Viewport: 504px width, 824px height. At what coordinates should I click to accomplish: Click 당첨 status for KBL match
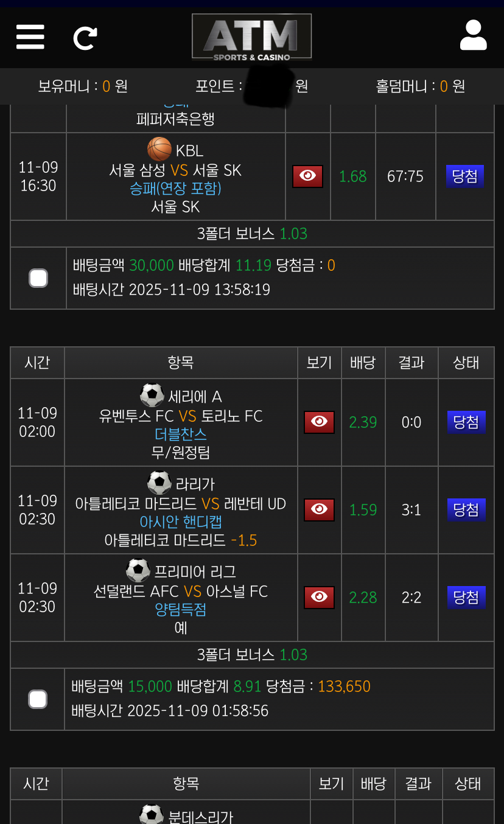(x=465, y=176)
